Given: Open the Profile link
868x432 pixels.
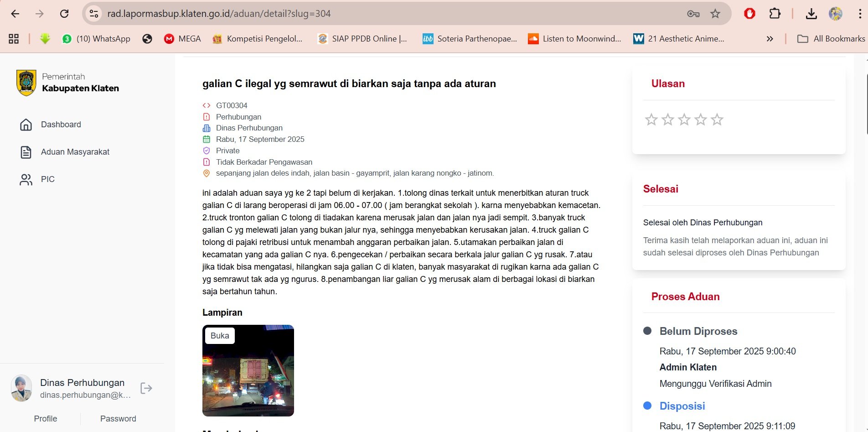Looking at the screenshot, I should 46,419.
